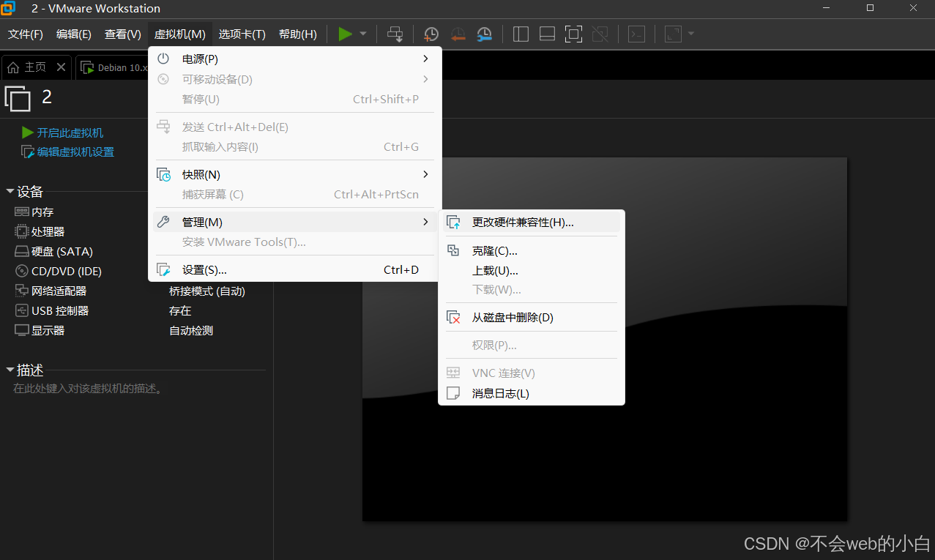Toggle the library sidebar view icon

click(521, 34)
